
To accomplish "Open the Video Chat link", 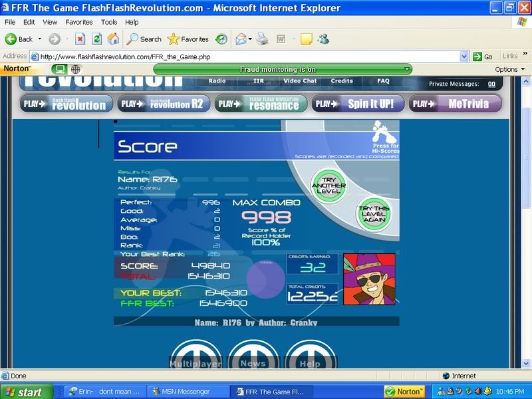I will pos(300,81).
